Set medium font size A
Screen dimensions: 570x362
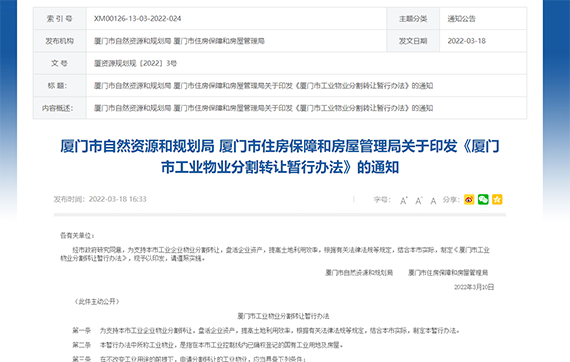[418, 200]
